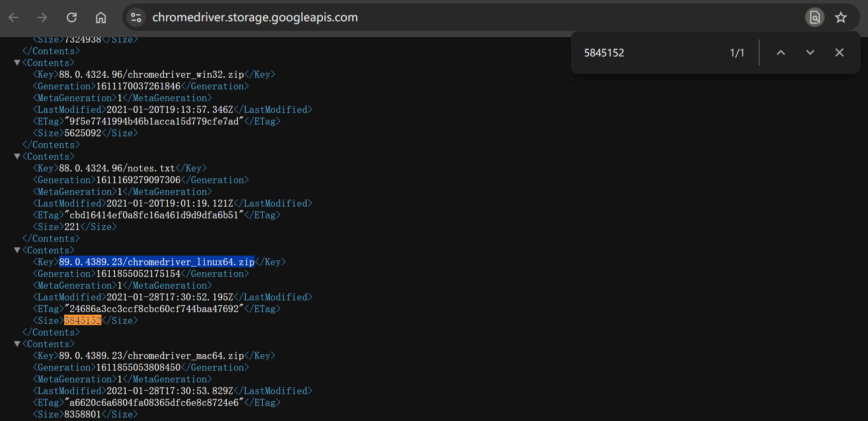The width and height of the screenshot is (868, 421).
Task: Click the highlighted size 5845152
Action: point(83,321)
